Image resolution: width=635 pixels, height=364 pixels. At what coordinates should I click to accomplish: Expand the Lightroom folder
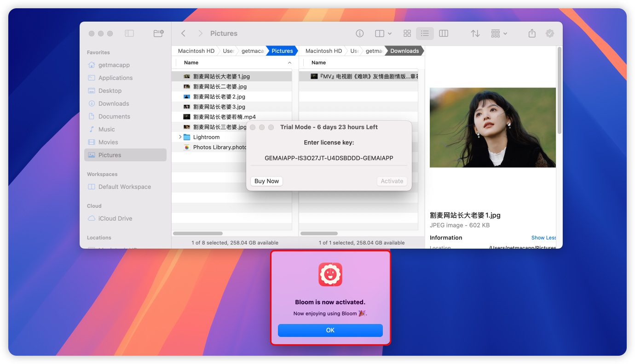(x=180, y=137)
